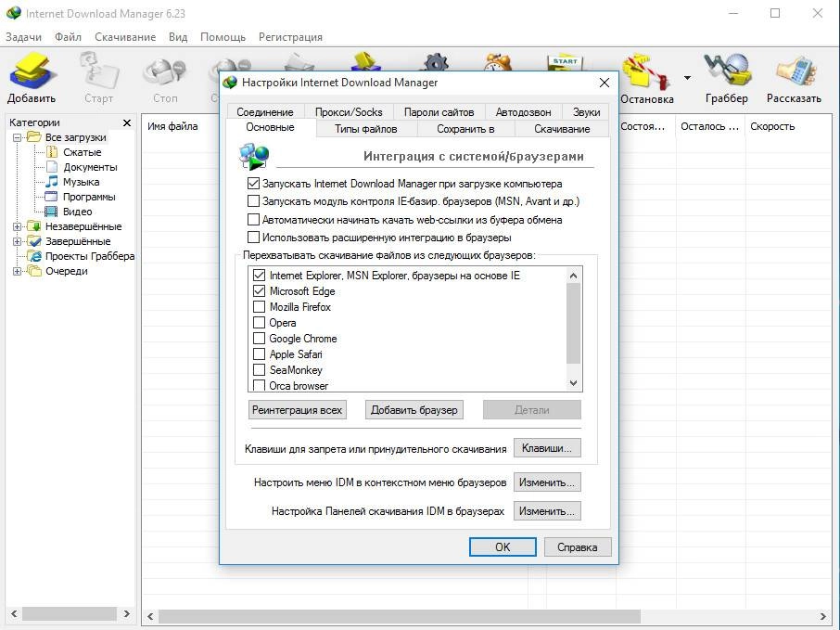The image size is (840, 630).
Task: Check Opera browser integration
Action: coord(260,323)
